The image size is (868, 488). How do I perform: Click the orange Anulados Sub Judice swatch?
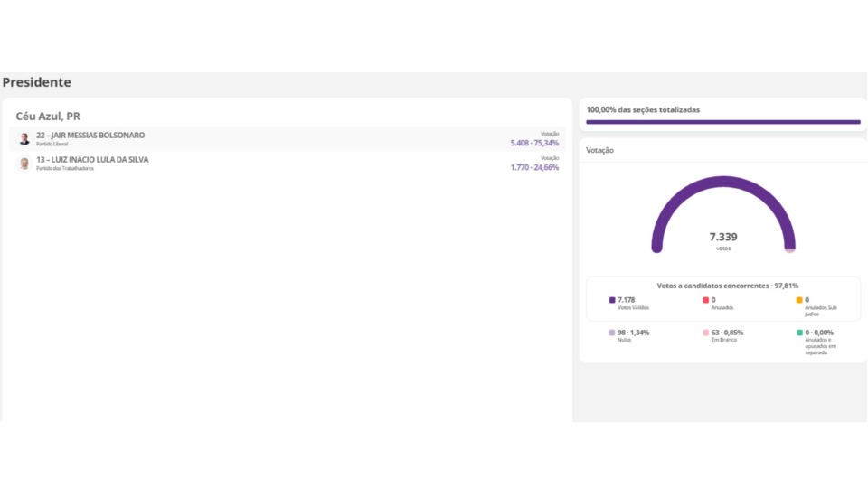coord(799,300)
